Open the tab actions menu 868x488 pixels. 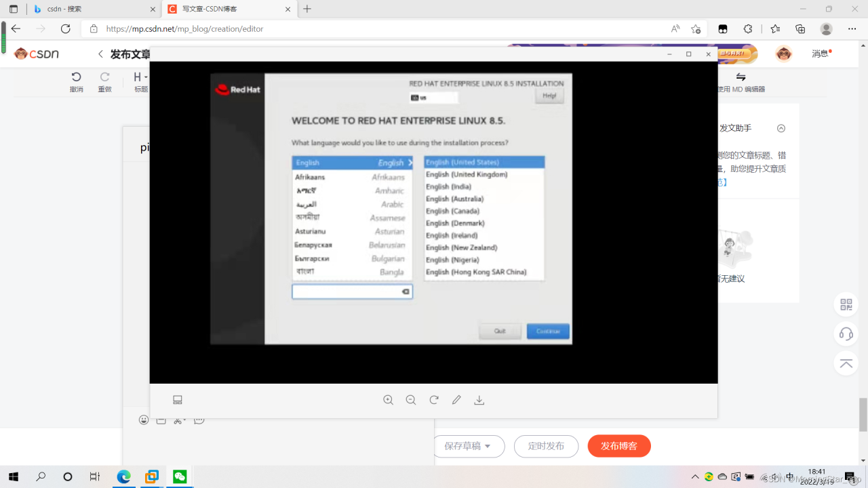(14, 9)
